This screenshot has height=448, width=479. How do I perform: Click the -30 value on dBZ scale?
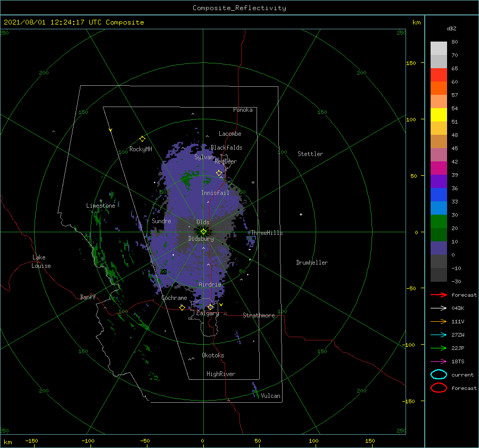(457, 282)
